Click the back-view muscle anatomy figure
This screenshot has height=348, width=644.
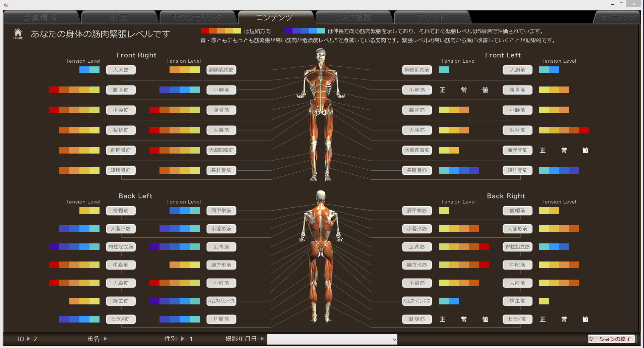pos(321,256)
